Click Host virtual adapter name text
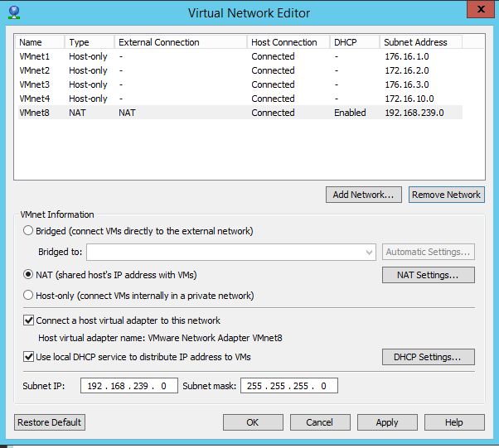The height and width of the screenshot is (448, 499). pyautogui.click(x=160, y=338)
